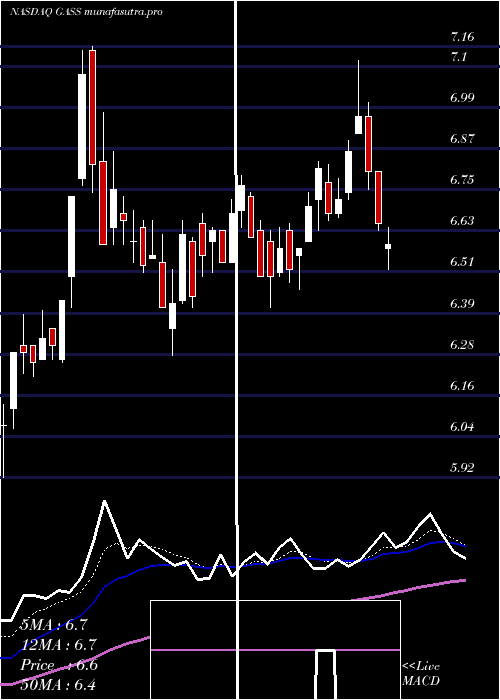The height and width of the screenshot is (700, 500).
Task: Click the 50MA : 6.4 legend text
Action: click(x=58, y=684)
